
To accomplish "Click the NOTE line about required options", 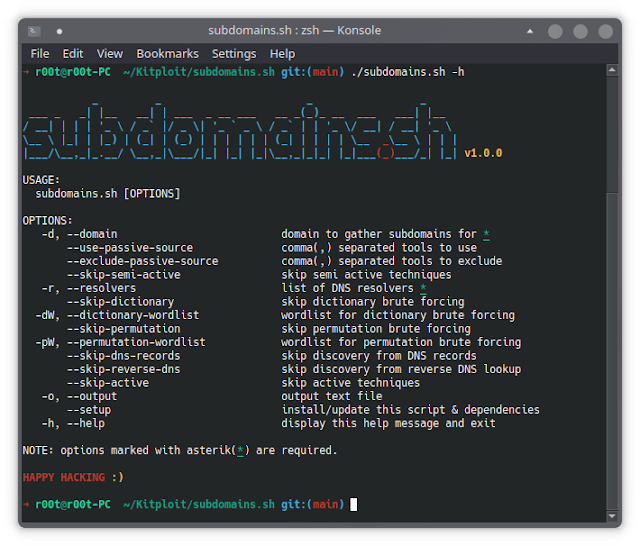I will (x=180, y=451).
